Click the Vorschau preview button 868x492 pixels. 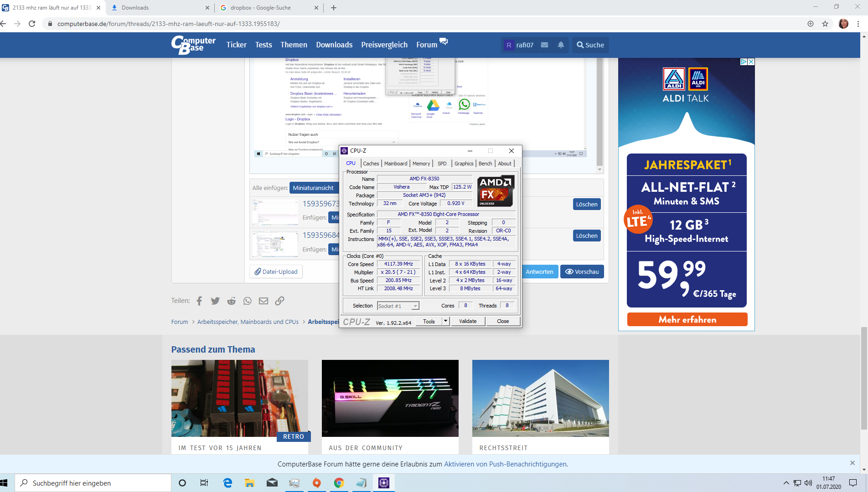click(582, 272)
